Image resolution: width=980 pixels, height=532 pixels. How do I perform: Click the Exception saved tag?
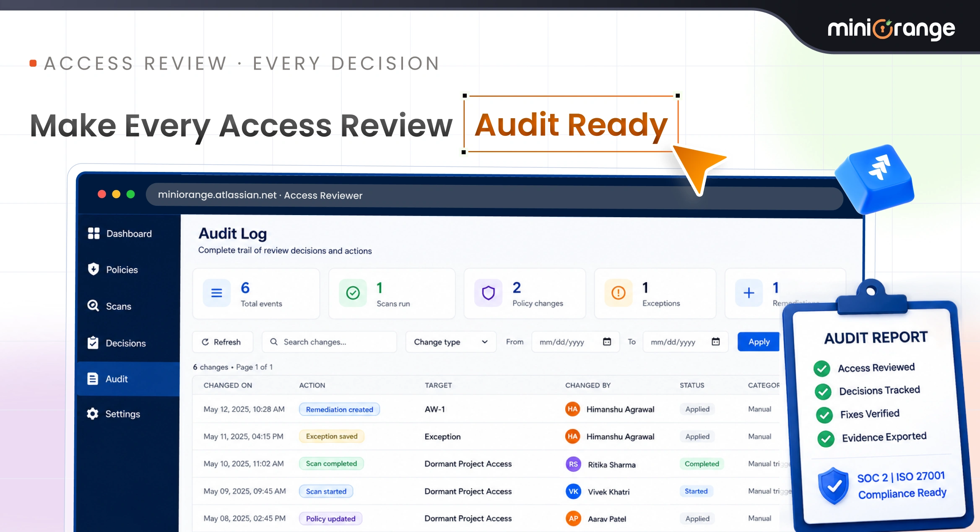[332, 436]
